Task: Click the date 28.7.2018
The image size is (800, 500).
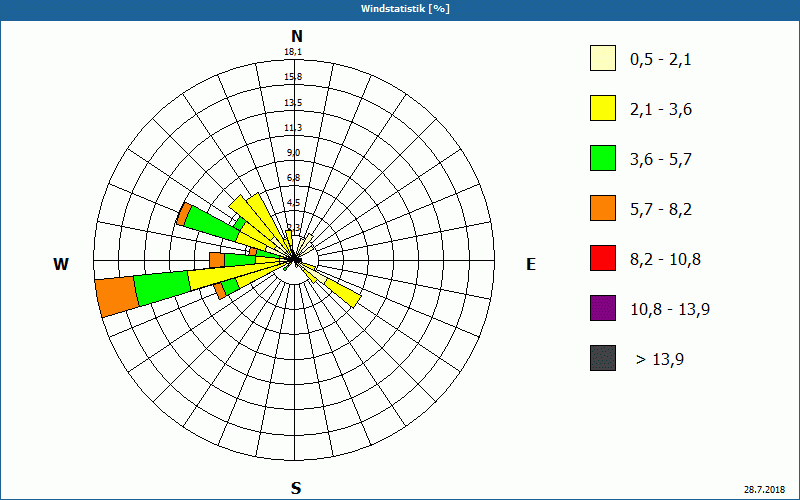Action: click(764, 490)
